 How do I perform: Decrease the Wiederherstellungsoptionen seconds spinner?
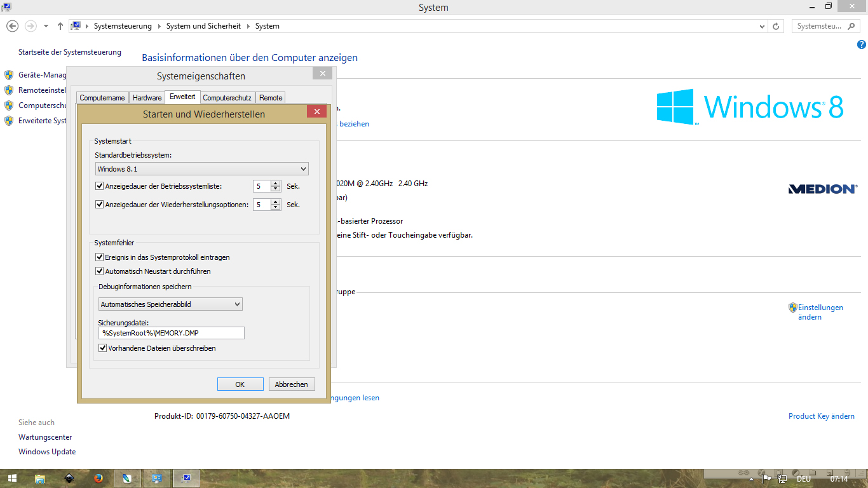pos(275,208)
